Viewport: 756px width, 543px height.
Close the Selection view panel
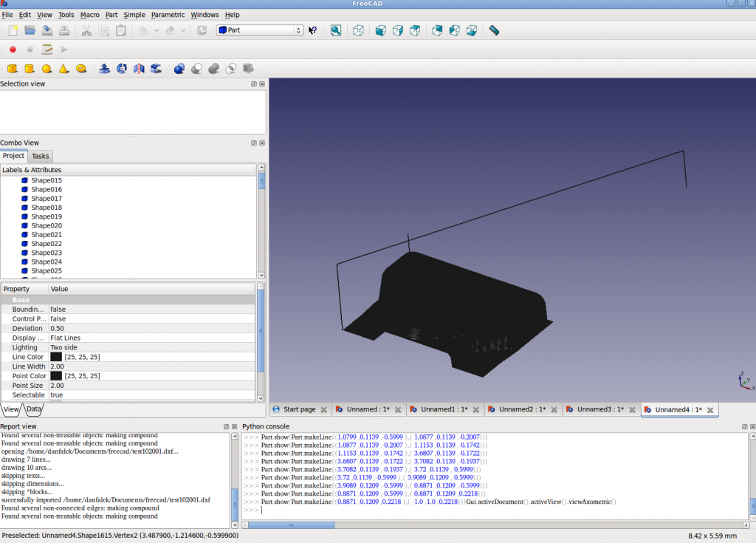262,84
